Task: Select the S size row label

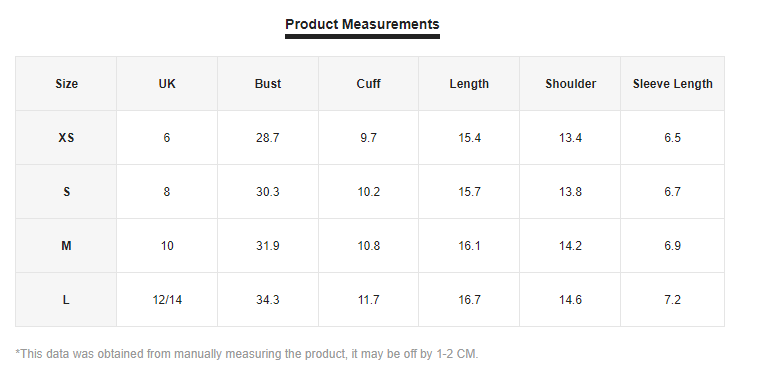Action: [x=66, y=192]
